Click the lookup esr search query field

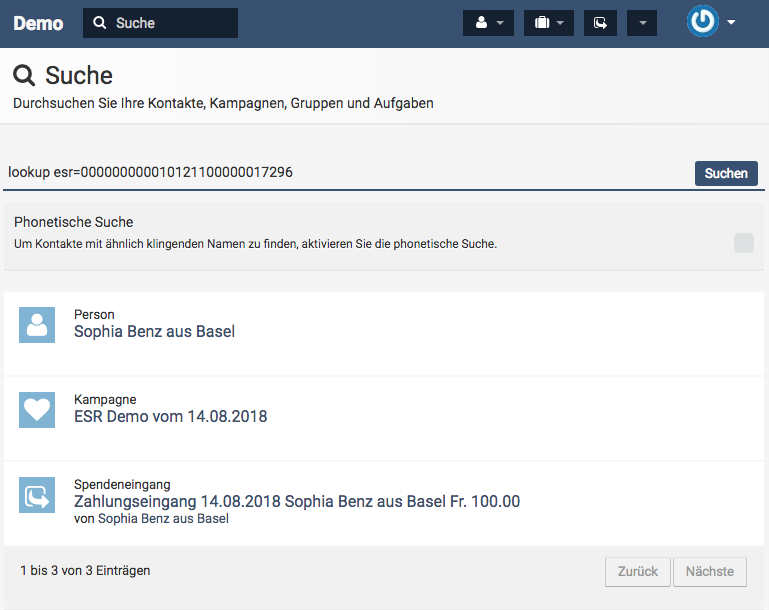click(347, 173)
